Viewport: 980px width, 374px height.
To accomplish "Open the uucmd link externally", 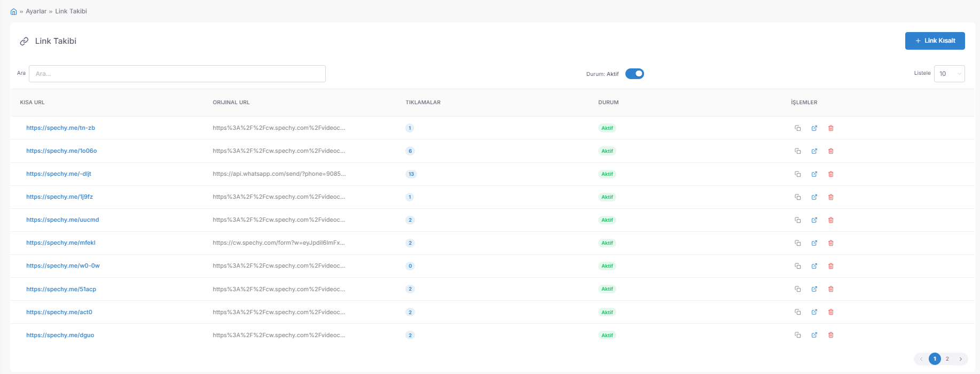I will [814, 220].
